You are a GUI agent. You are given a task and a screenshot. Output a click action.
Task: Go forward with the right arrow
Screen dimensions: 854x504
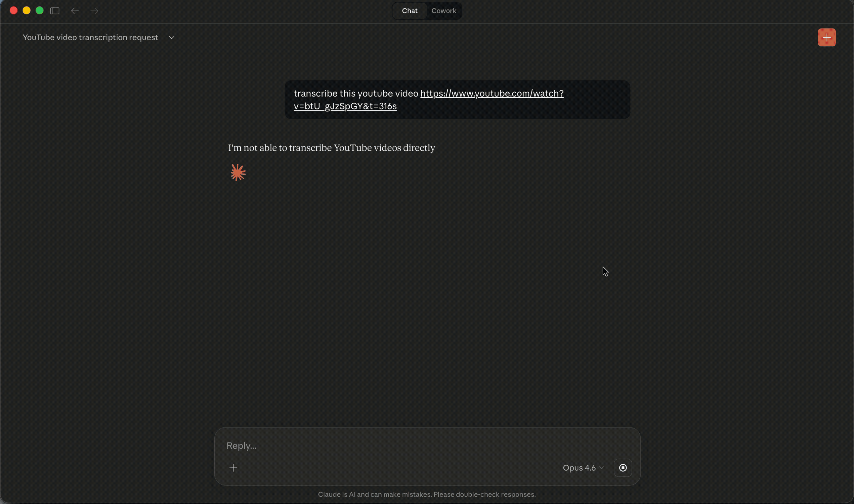[95, 11]
